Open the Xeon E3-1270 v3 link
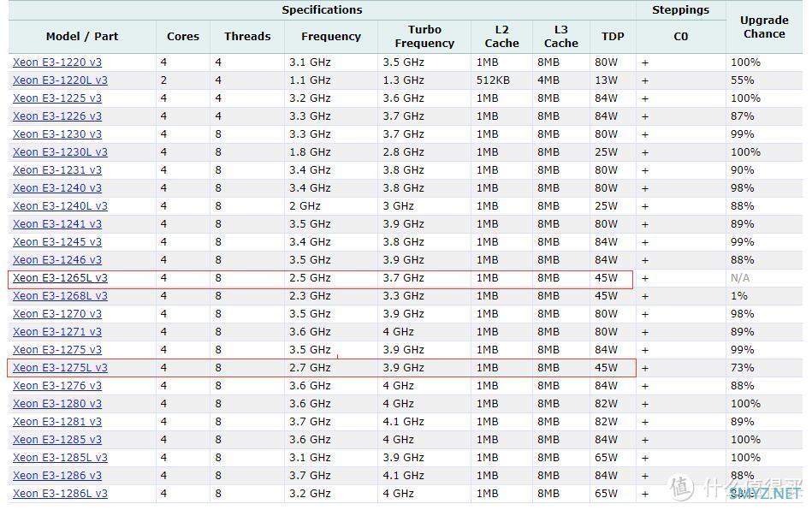 [57, 313]
